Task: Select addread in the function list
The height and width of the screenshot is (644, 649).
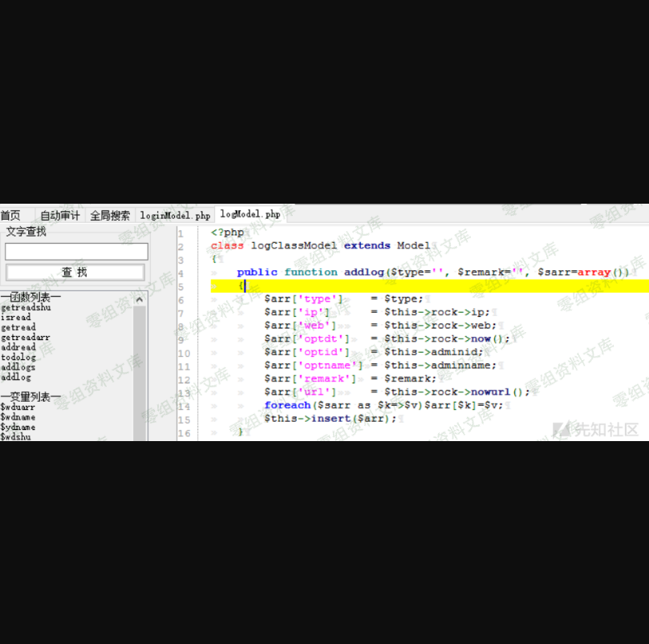Action: 18,347
